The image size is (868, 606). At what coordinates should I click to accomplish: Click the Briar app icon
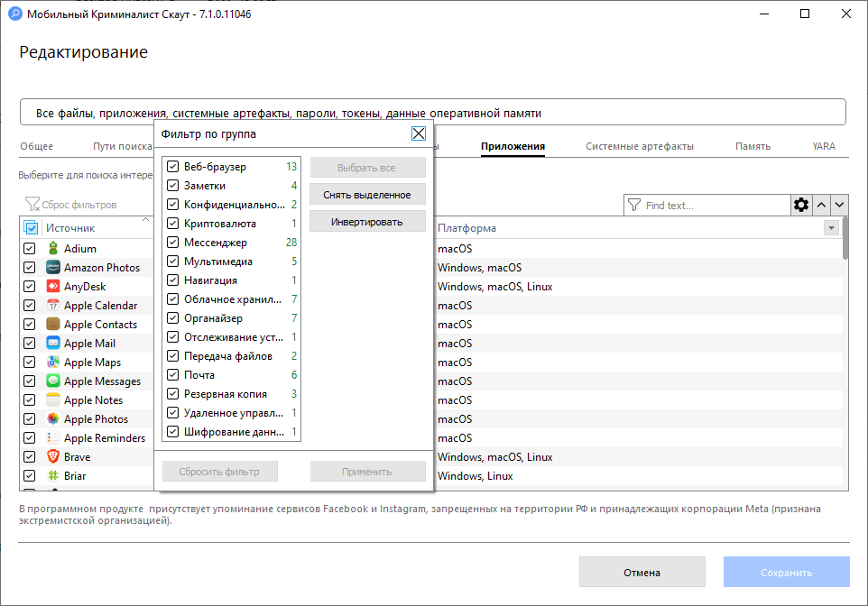(x=53, y=476)
